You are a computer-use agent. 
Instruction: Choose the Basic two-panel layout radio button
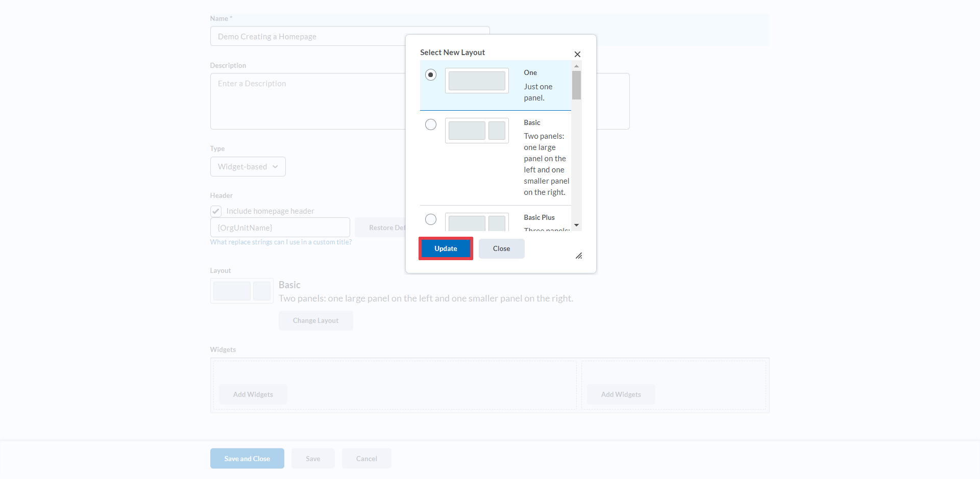[x=431, y=124]
